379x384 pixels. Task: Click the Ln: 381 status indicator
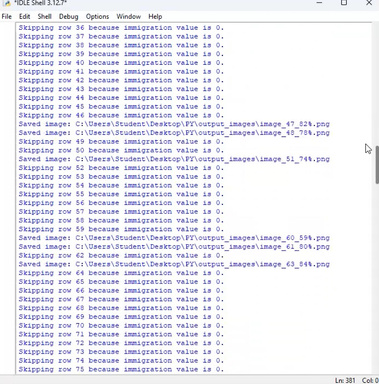(x=345, y=380)
